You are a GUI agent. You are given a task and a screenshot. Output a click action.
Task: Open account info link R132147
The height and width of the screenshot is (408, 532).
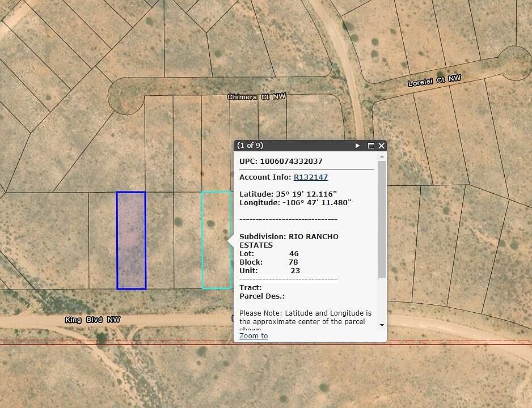pyautogui.click(x=310, y=177)
